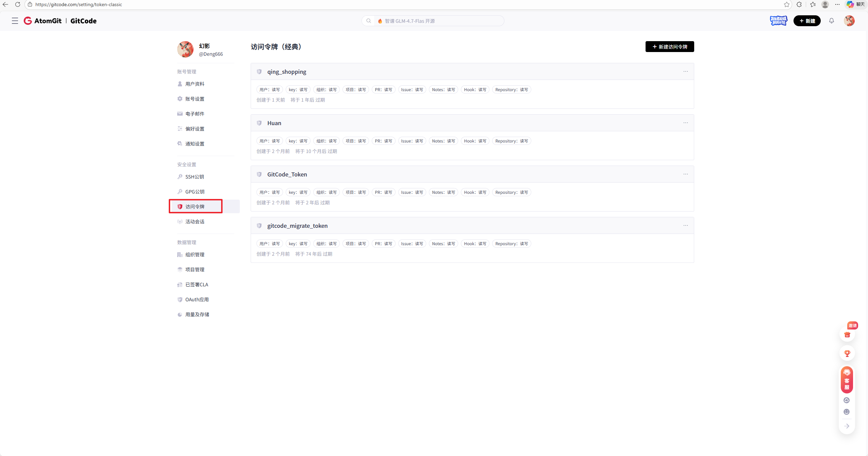The image size is (868, 456).
Task: Click the shield icon beside qing_shopping token
Action: (x=259, y=71)
